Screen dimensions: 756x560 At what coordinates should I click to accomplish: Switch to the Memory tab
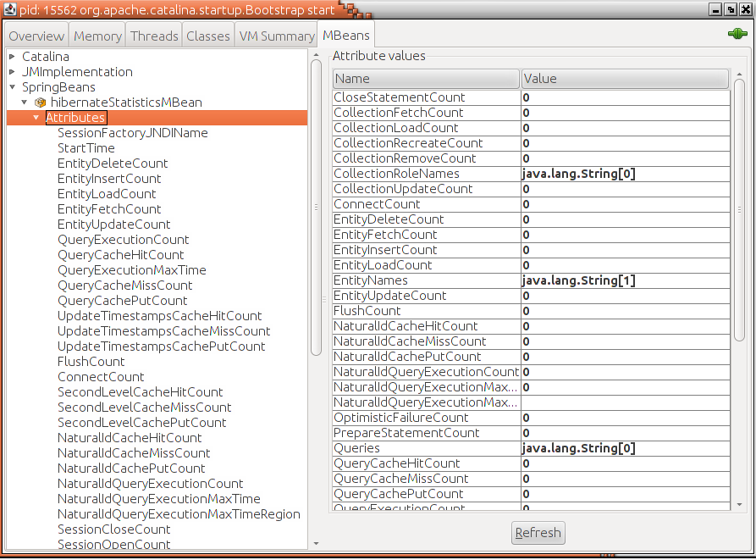tap(97, 36)
